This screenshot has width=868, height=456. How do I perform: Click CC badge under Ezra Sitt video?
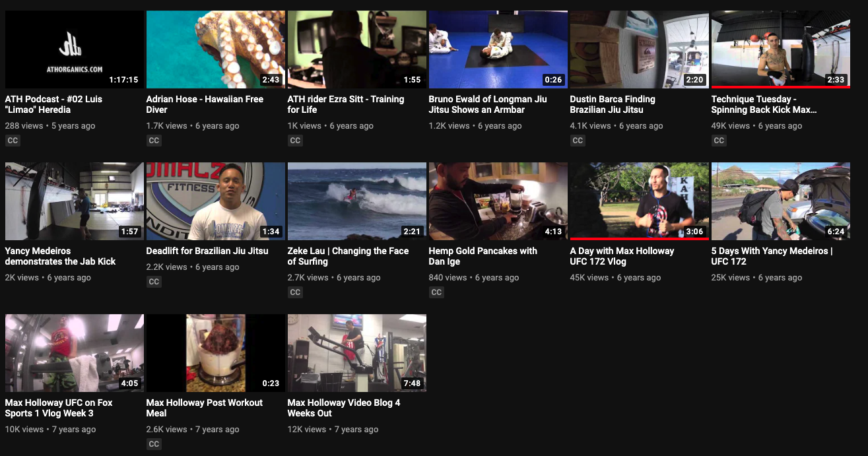point(295,141)
